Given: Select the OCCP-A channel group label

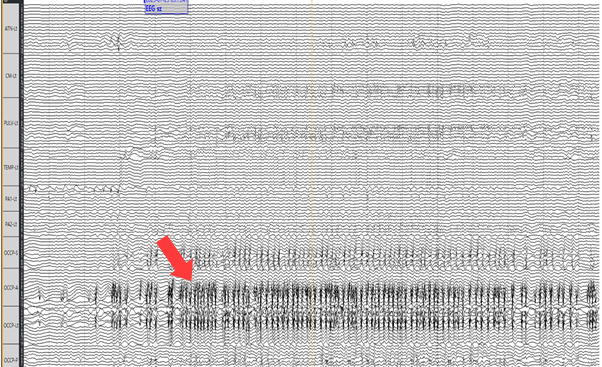Looking at the screenshot, I should click(11, 288).
